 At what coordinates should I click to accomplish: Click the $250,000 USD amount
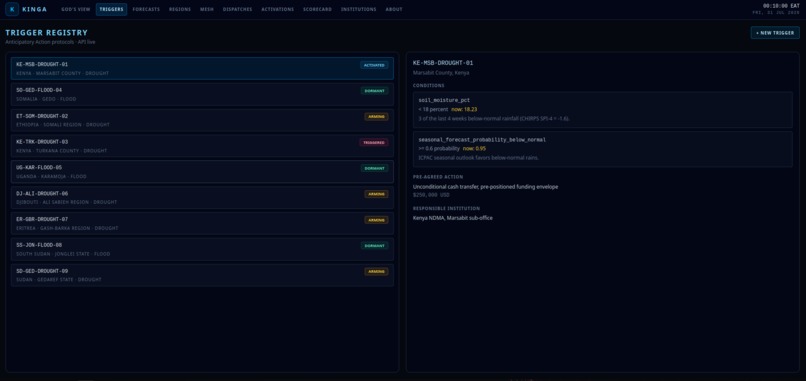(x=431, y=195)
